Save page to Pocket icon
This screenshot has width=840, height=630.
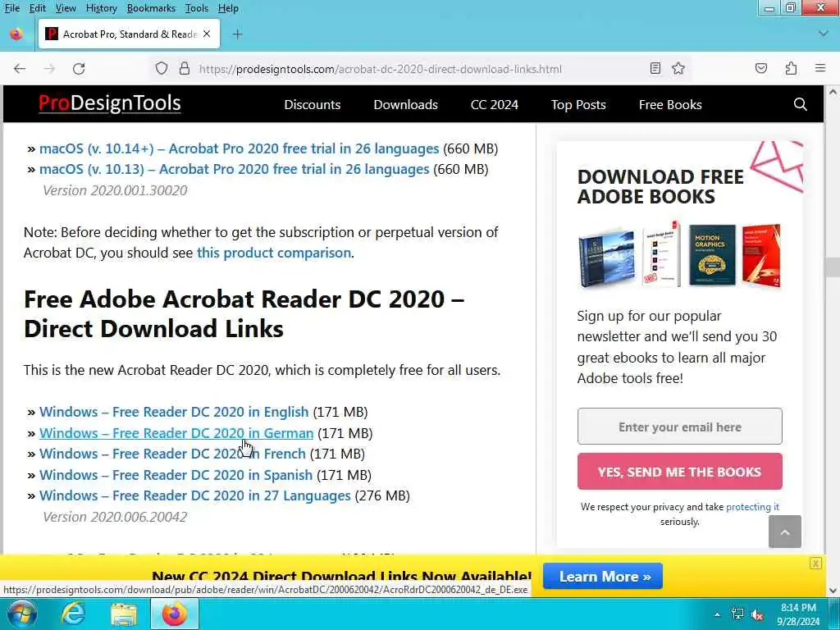click(x=760, y=69)
